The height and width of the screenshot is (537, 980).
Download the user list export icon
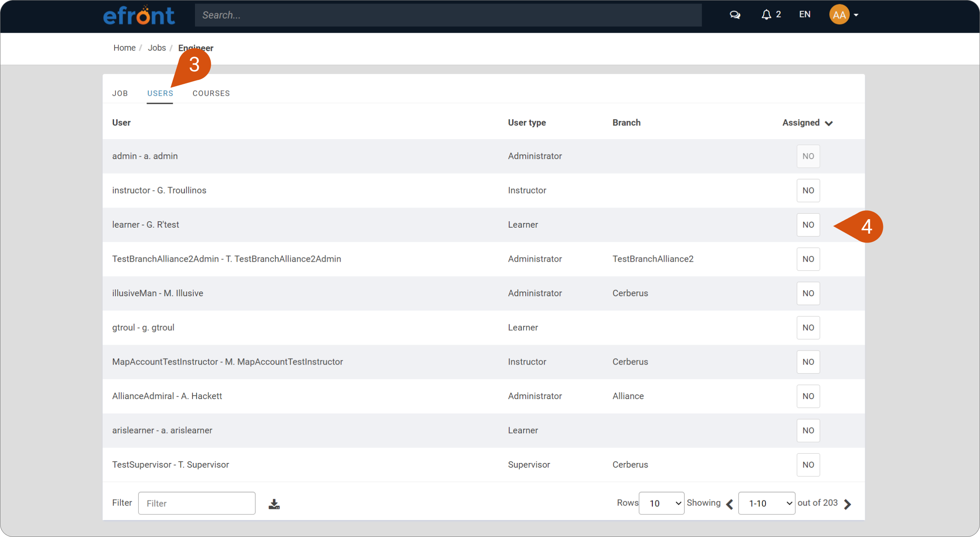tap(274, 504)
